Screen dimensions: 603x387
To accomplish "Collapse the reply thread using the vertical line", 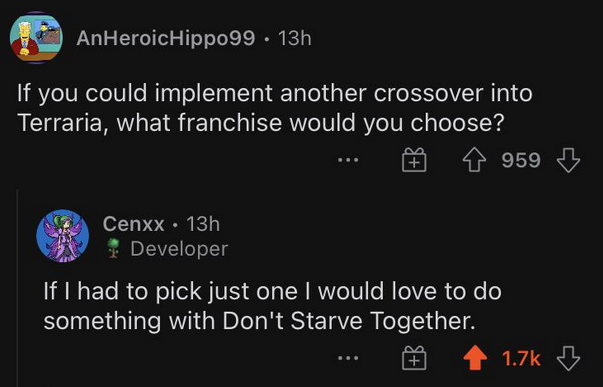I will [18, 289].
